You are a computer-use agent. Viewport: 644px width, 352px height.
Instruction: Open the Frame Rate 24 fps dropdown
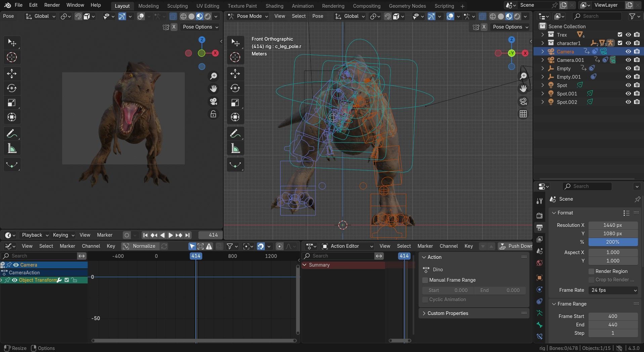[x=613, y=290]
